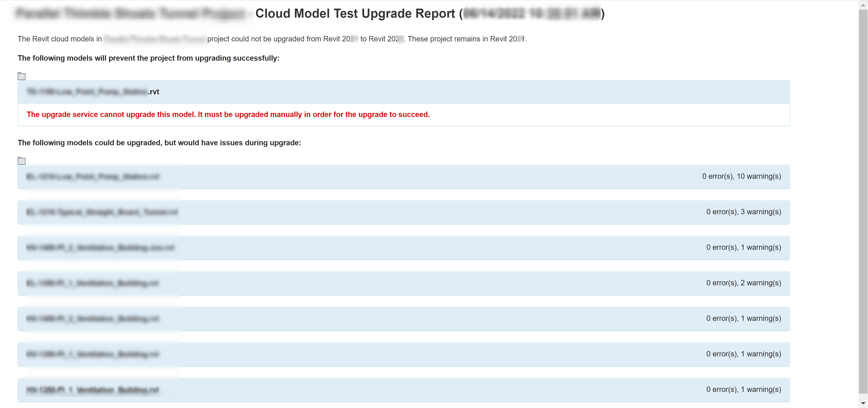Click the folder icon above the failed model
The width and height of the screenshot is (868, 408).
click(21, 76)
